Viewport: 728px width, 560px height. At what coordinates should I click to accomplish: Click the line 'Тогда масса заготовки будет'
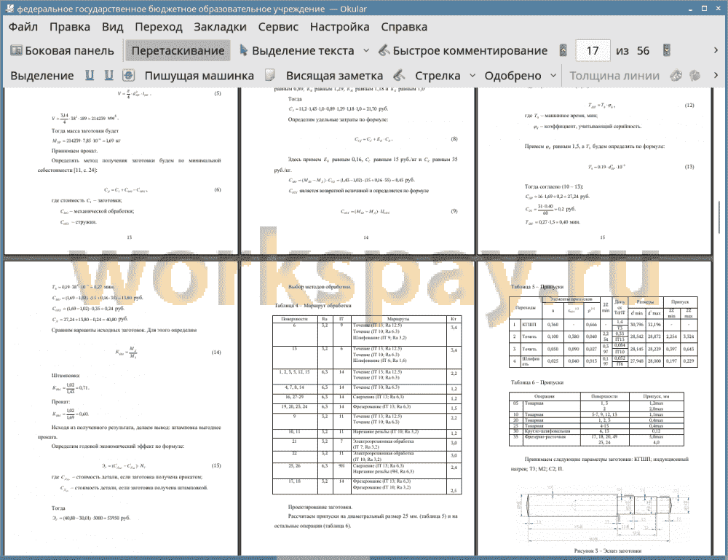pos(85,131)
